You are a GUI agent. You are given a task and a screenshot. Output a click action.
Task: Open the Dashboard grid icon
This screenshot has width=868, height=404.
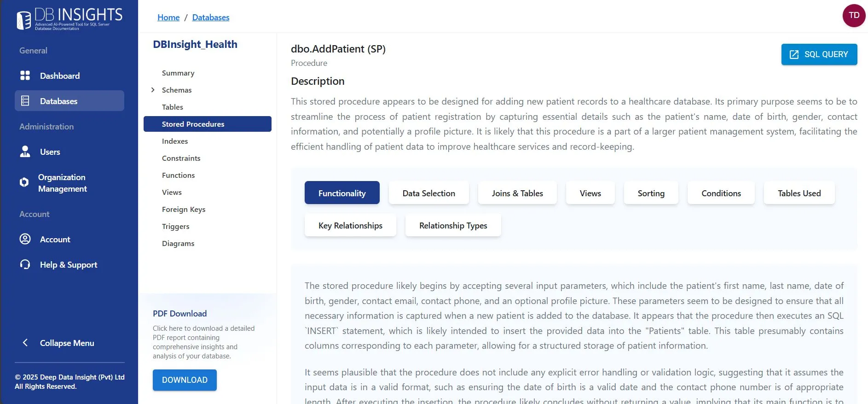(25, 76)
